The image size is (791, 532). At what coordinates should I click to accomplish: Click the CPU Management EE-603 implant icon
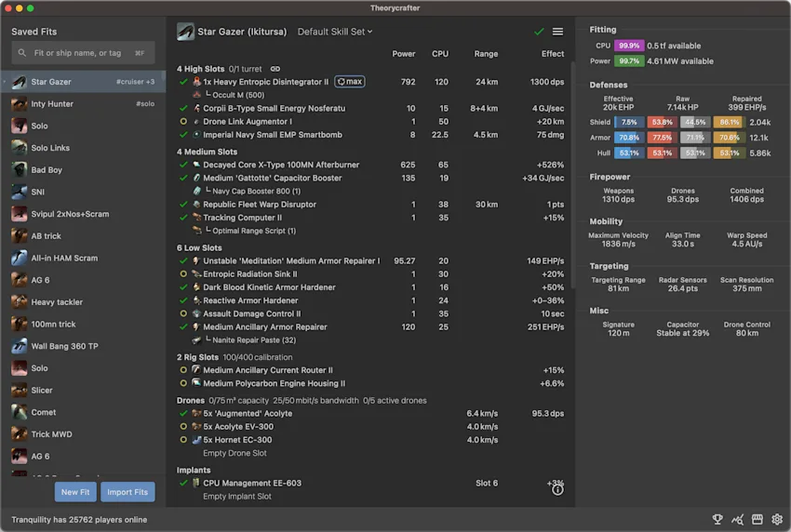pos(196,483)
